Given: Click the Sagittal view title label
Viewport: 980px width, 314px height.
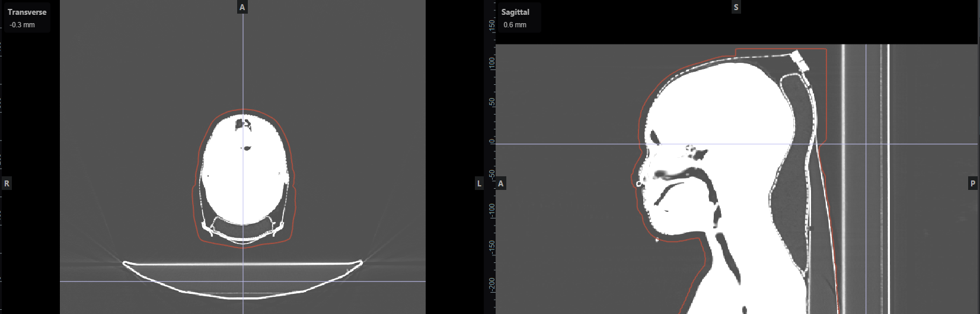Looking at the screenshot, I should coord(515,12).
